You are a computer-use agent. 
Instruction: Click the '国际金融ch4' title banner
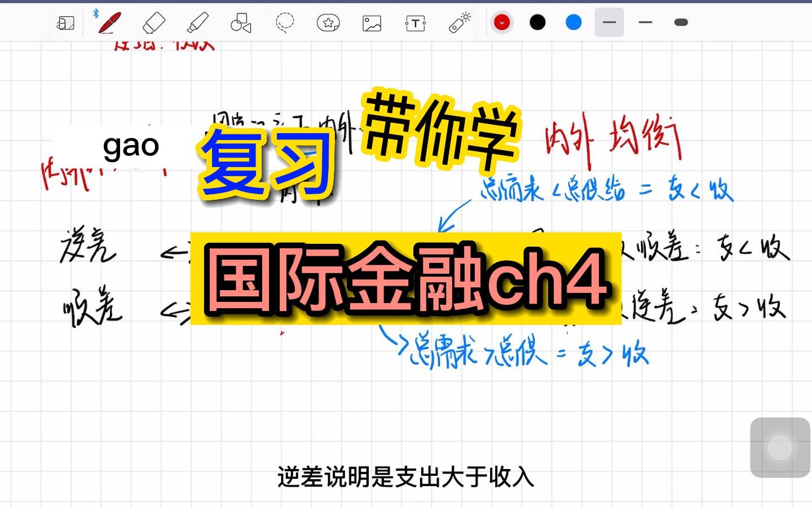(406, 278)
